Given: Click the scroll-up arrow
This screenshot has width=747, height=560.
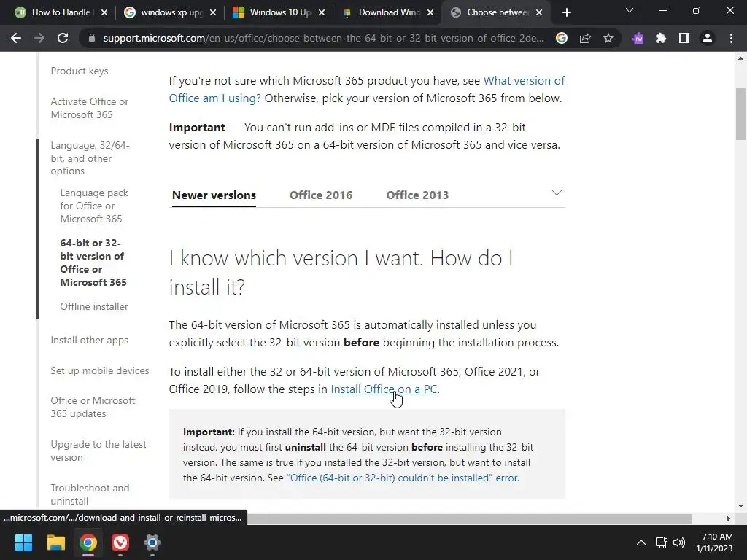Looking at the screenshot, I should (740, 59).
